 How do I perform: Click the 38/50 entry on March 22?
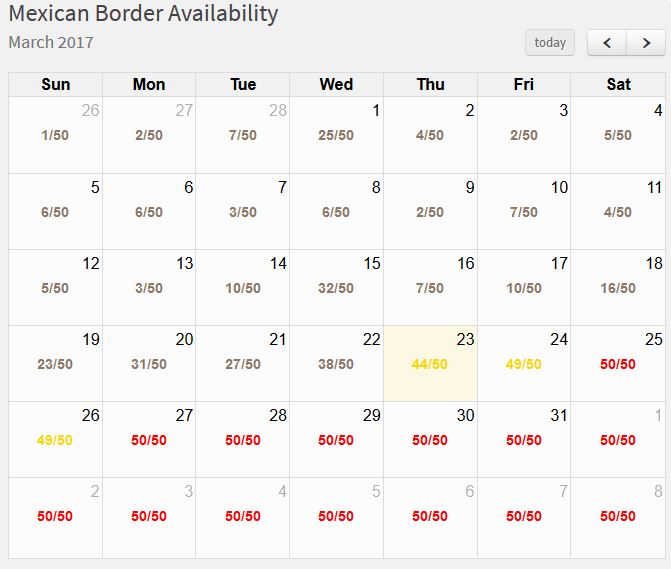(336, 364)
